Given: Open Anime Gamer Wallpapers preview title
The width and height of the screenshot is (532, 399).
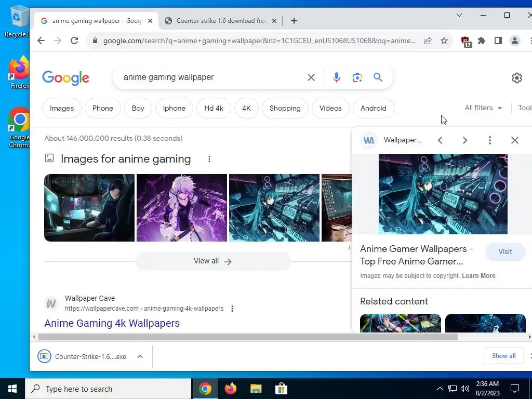Looking at the screenshot, I should click(416, 255).
